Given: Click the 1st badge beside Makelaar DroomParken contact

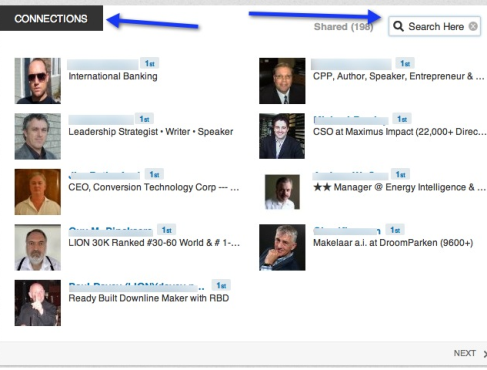Looking at the screenshot, I should click(395, 230).
